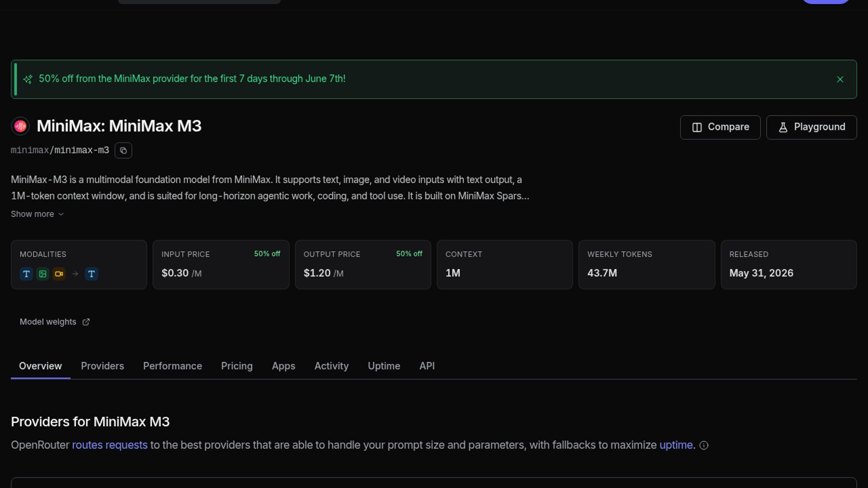This screenshot has height=488, width=868.
Task: Go to the Activity tab
Action: 331,366
